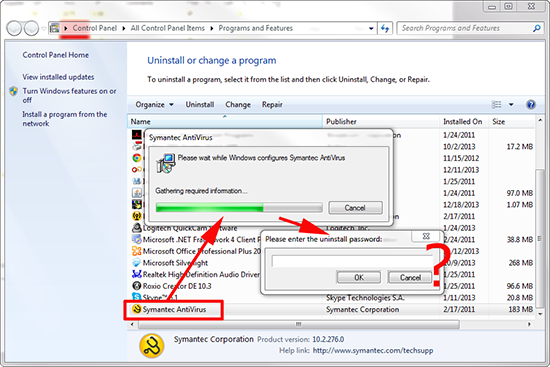Sort by Name column header
Screen dimensions: 550x367
point(225,121)
